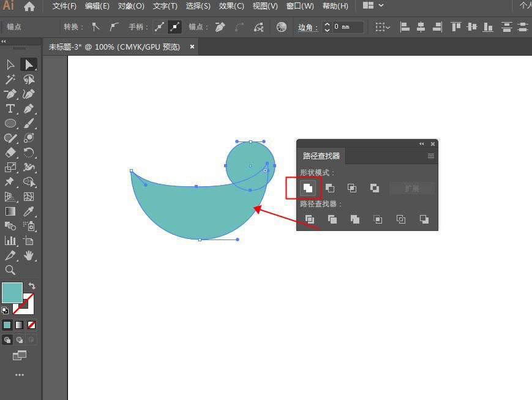Open the recolor artwork wheel icon
Image resolution: width=532 pixels, height=400 pixels.
281,27
